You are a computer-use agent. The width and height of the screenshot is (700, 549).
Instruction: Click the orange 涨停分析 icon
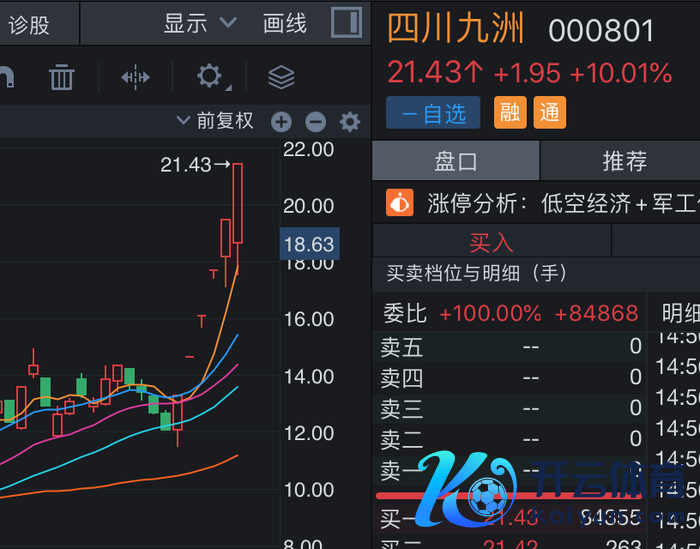399,203
